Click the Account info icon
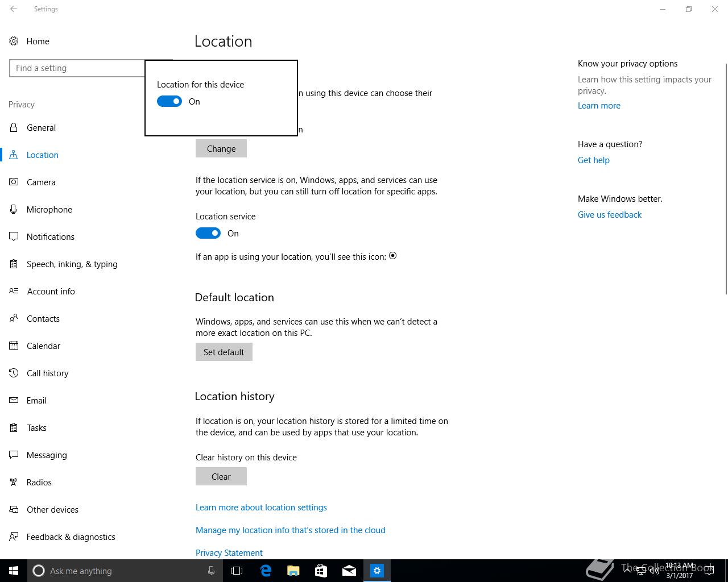Screen dimensions: 728x582 [x=14, y=291]
